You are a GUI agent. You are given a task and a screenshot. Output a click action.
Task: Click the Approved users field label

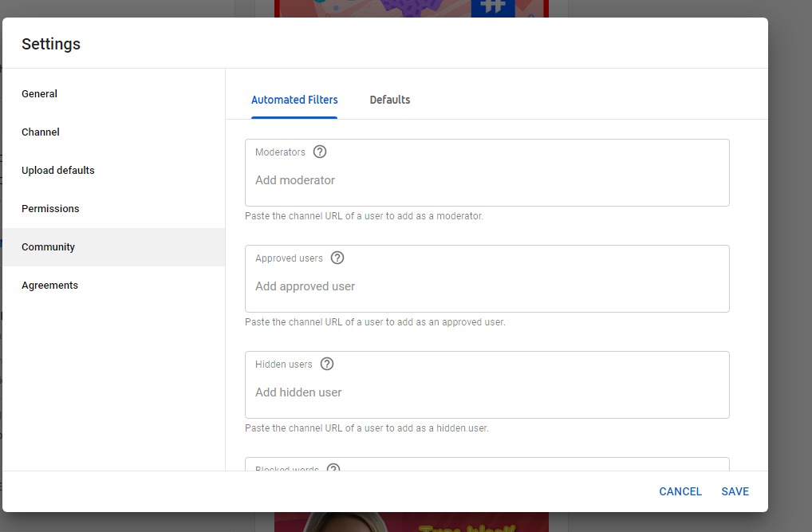(289, 258)
